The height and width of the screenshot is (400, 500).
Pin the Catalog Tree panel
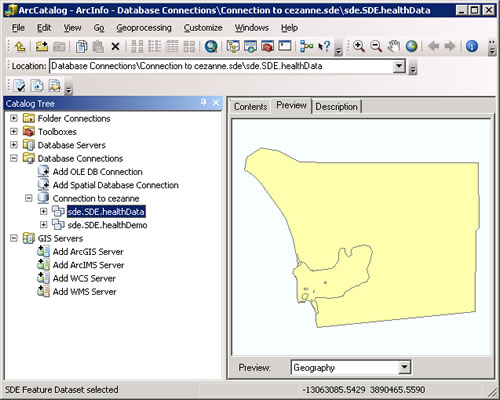[203, 102]
